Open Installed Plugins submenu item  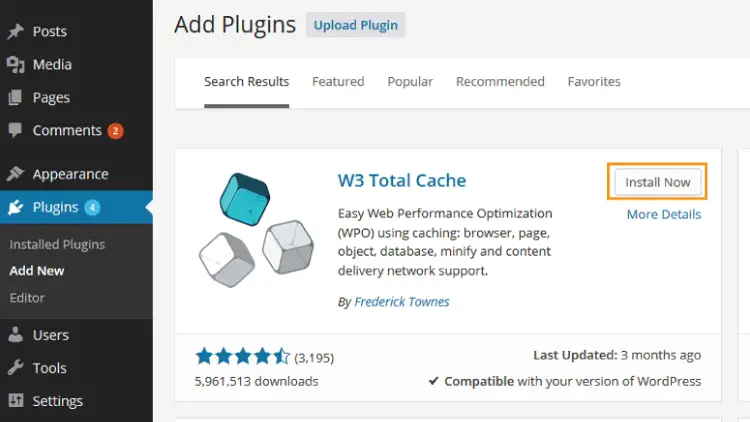coord(57,244)
